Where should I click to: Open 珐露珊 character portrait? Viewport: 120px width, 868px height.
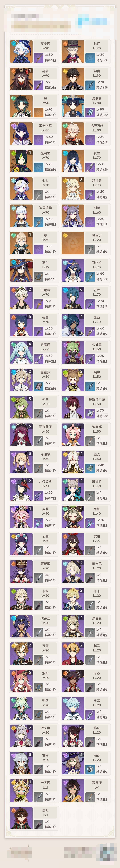click(21, 353)
